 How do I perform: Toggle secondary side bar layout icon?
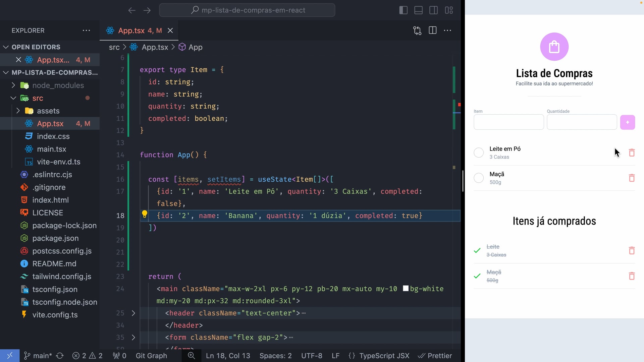click(433, 10)
